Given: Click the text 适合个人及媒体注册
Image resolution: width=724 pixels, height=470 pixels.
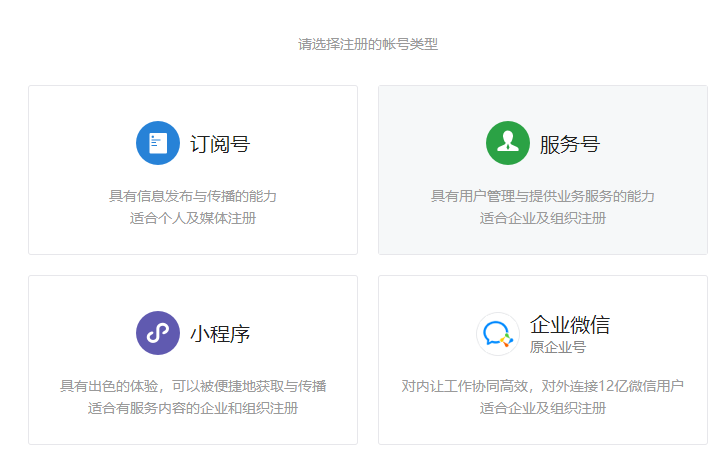Looking at the screenshot, I should click(193, 218).
